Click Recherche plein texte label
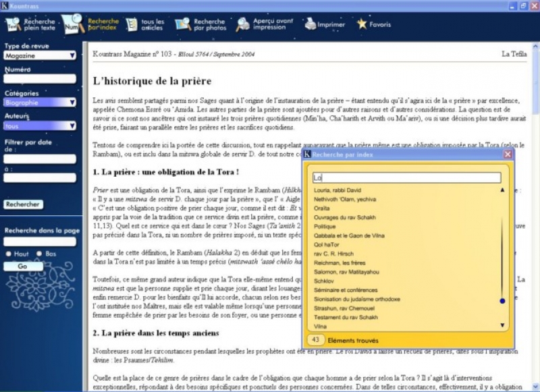Viewport: 540px width, 392px height. (x=39, y=24)
